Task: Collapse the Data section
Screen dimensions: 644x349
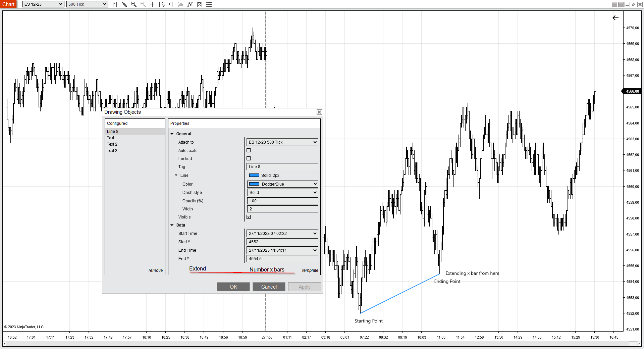Action: click(172, 225)
